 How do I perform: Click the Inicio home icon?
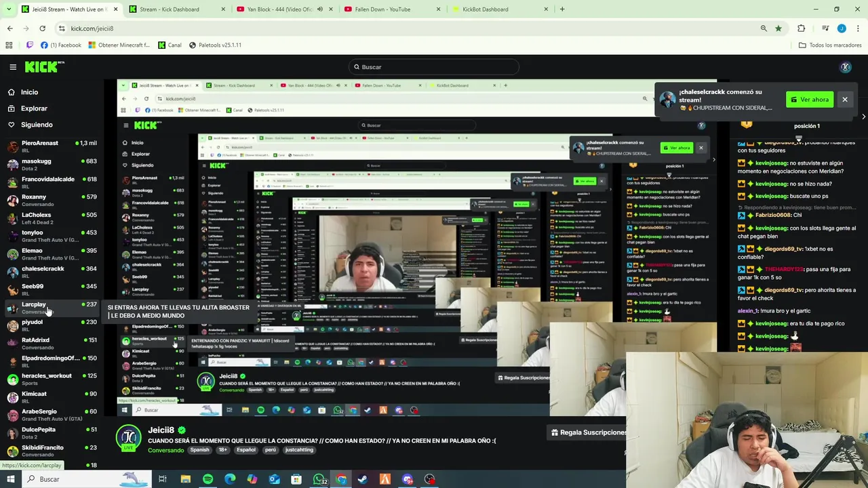pyautogui.click(x=12, y=92)
